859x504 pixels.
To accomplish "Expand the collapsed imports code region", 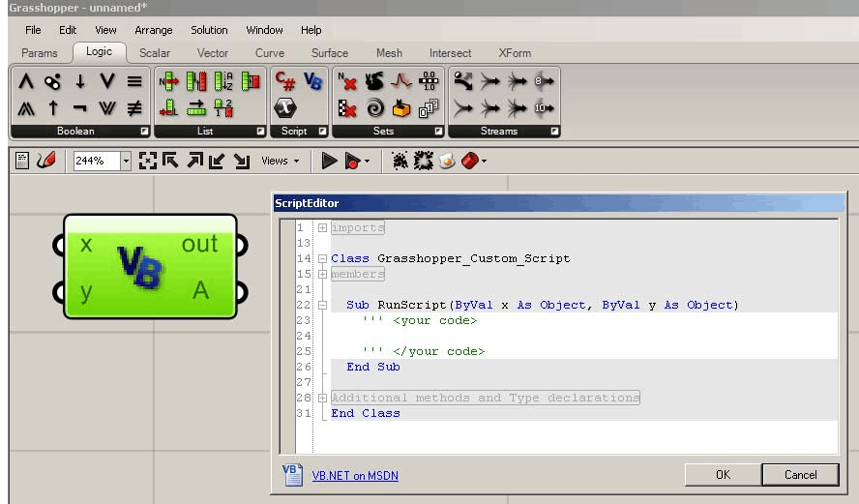I will pos(323,227).
